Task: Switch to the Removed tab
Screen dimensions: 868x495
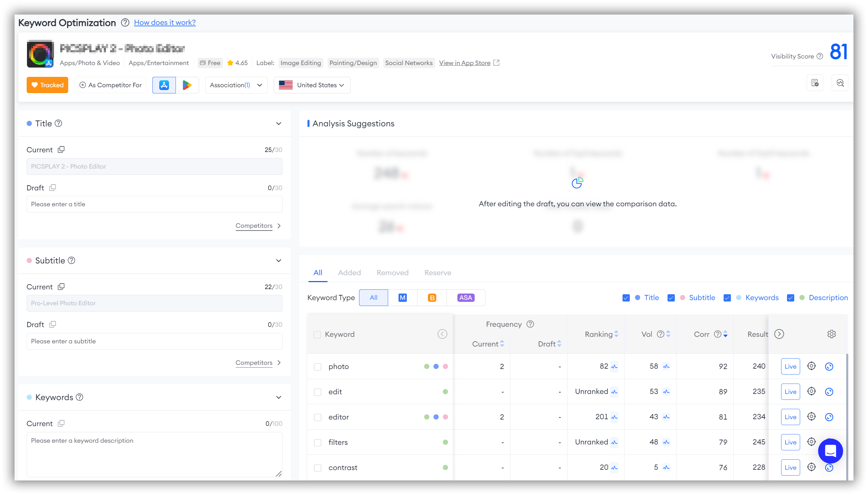Action: pyautogui.click(x=393, y=273)
